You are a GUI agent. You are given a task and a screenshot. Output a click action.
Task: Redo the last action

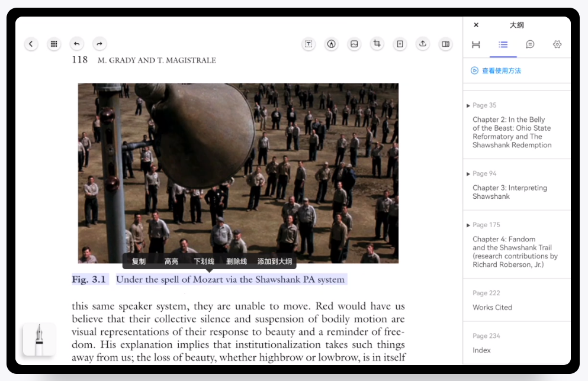click(99, 44)
